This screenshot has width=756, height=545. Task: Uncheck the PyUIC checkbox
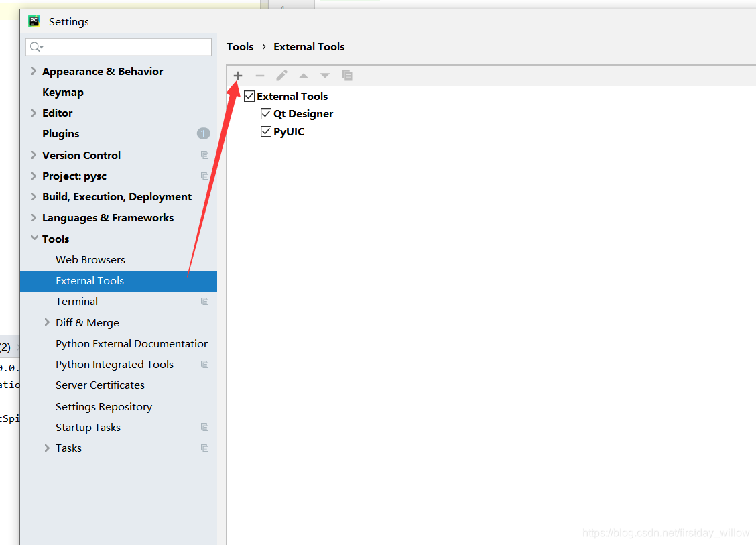pos(265,131)
